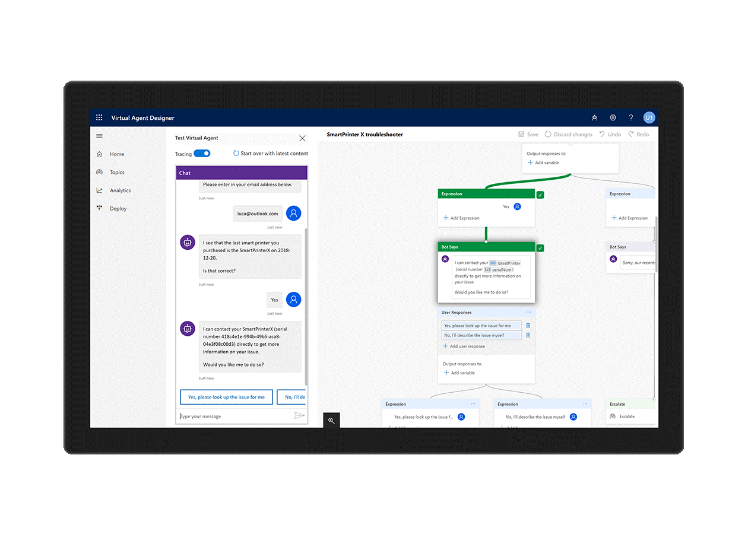Click the zoom magnifier on the canvas

click(331, 421)
